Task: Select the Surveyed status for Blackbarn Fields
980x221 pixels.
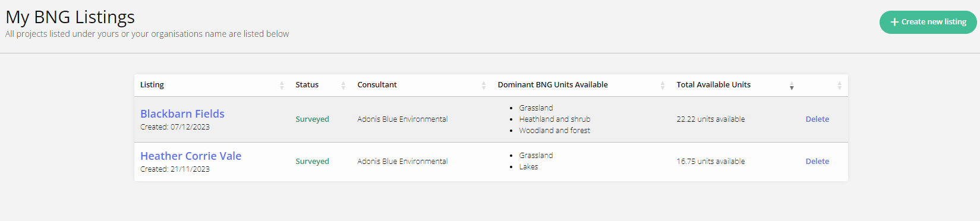Action: [x=312, y=119]
